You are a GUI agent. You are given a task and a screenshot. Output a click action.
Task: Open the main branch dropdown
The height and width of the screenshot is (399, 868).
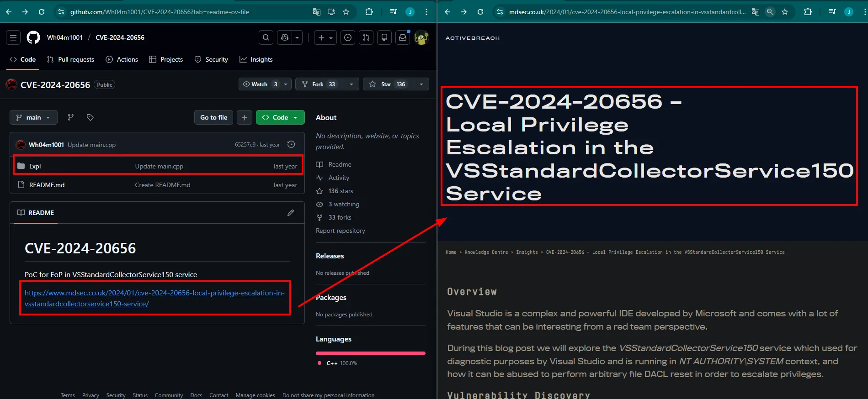click(x=33, y=117)
